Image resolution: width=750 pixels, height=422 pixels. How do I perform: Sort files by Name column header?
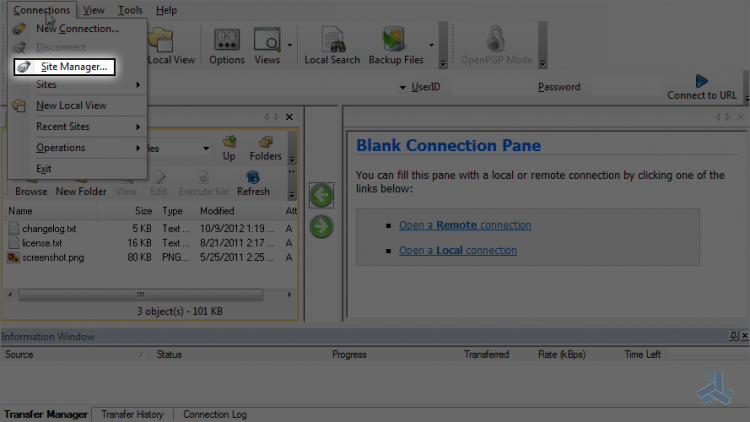[50, 211]
